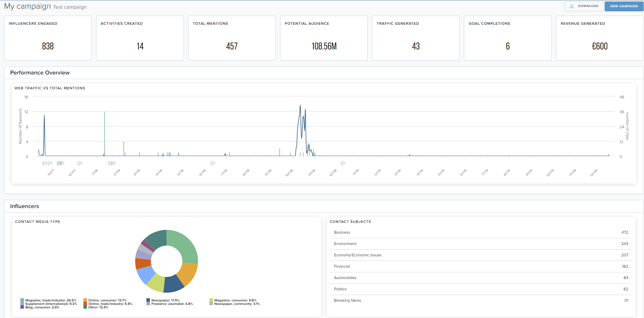This screenshot has height=318, width=644.
Task: Click the activity comment bubble near 12/1/18
Action: point(343,163)
